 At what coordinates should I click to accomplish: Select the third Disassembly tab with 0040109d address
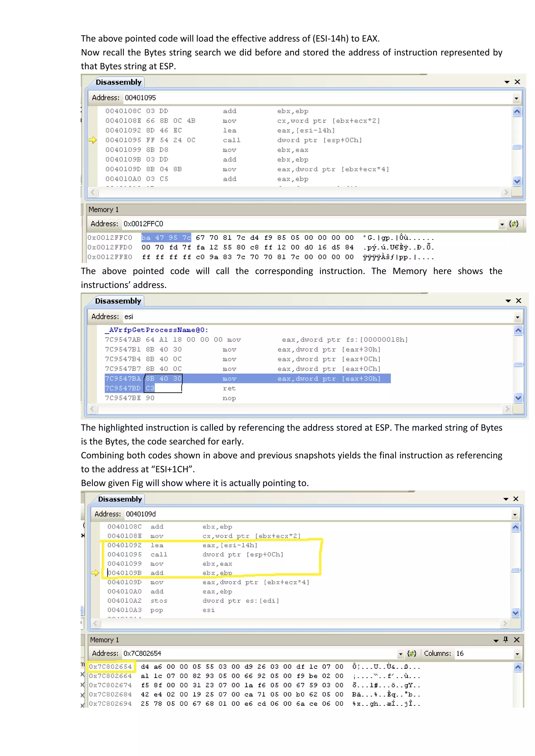[120, 499]
